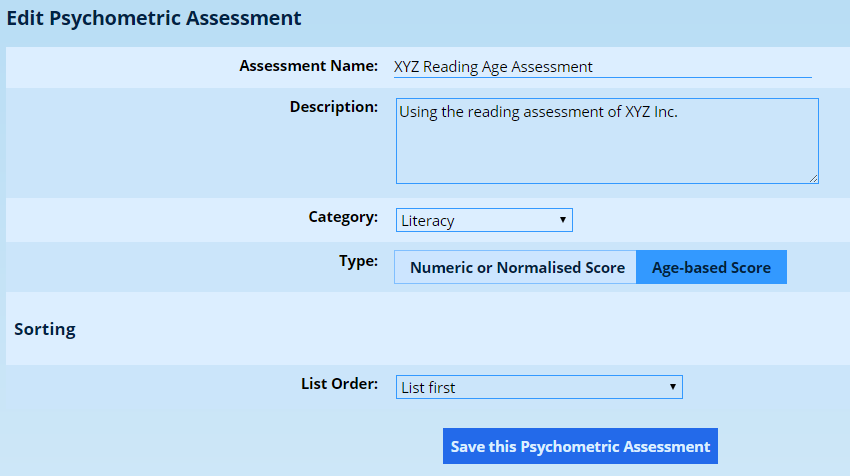
Task: Click the List Order label
Action: 339,382
